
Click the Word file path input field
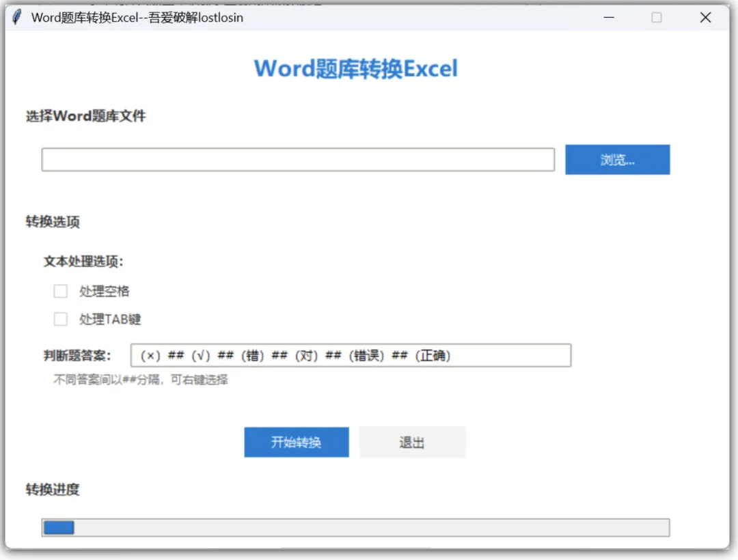pyautogui.click(x=298, y=160)
